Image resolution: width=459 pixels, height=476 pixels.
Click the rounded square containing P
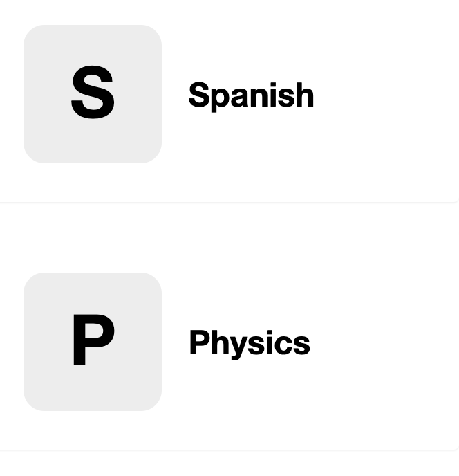click(93, 342)
